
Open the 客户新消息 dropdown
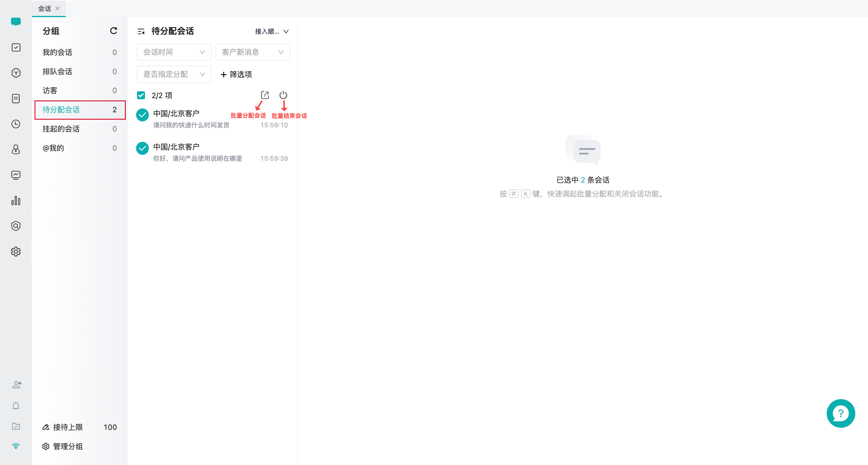(x=252, y=52)
